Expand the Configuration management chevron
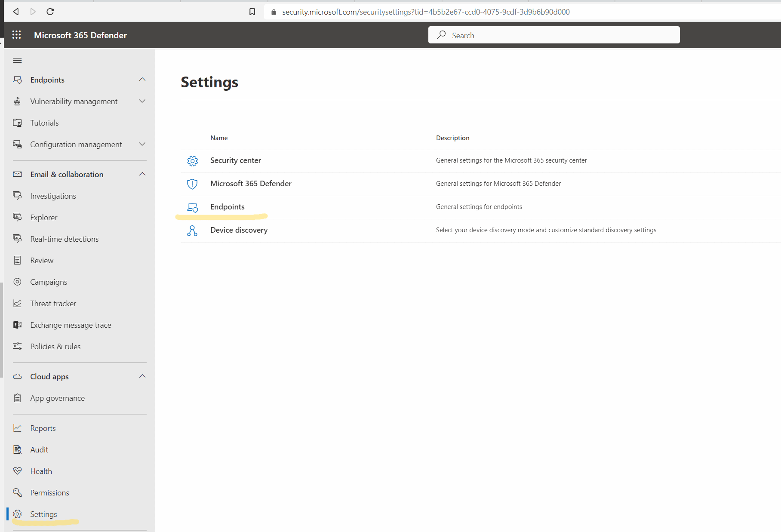The width and height of the screenshot is (781, 532). pos(142,144)
